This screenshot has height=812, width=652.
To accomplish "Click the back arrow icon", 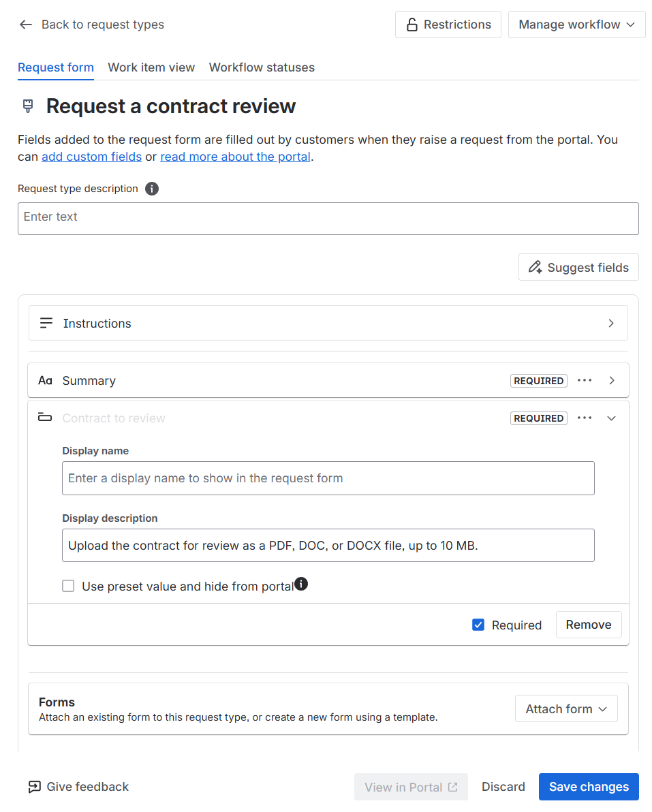I will pos(25,25).
